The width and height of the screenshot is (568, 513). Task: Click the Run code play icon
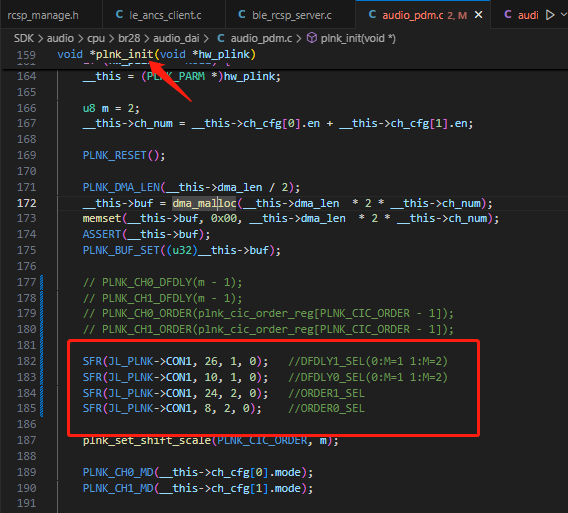tap(550, 15)
